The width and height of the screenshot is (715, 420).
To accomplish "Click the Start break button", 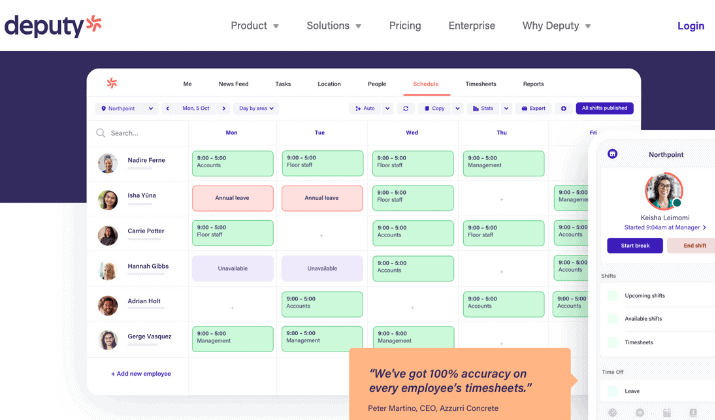I will [x=635, y=245].
